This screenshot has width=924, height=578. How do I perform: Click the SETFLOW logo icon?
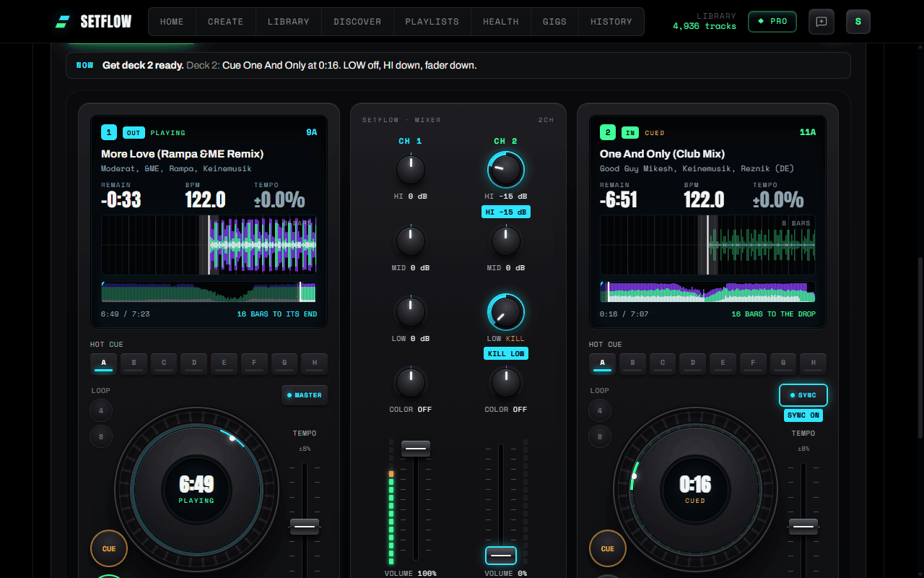click(x=63, y=22)
